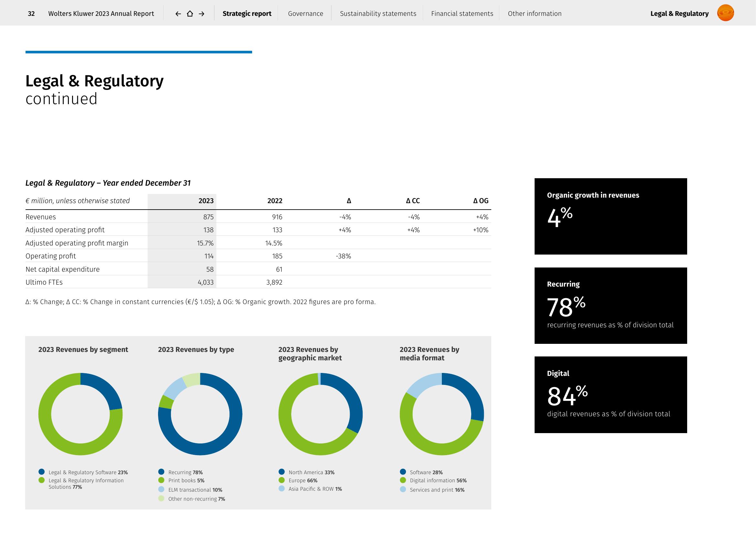Click the forward arrow navigation icon
This screenshot has height=535, width=756.
202,14
